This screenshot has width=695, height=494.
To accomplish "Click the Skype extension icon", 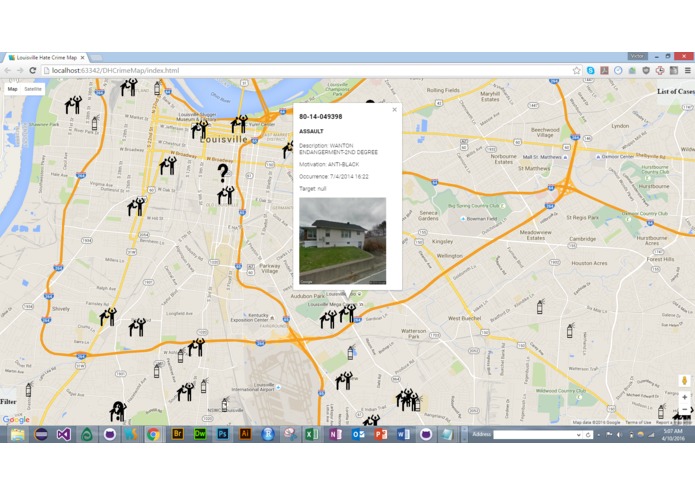I will (x=590, y=70).
